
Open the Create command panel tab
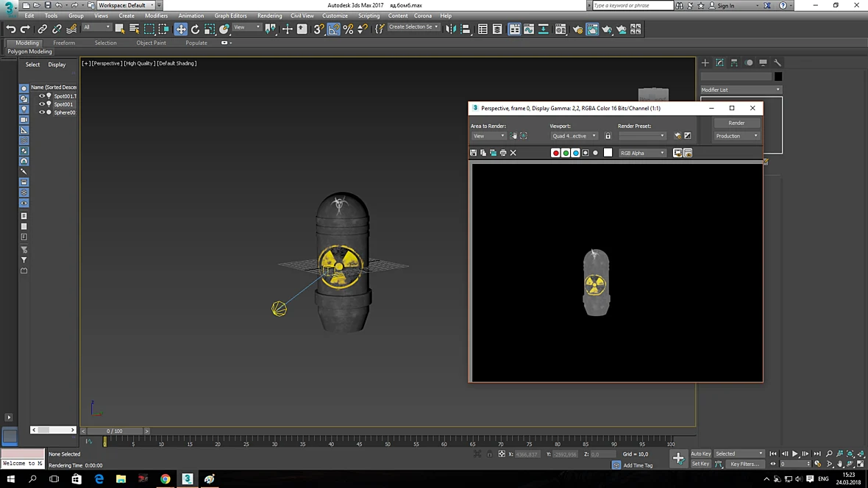pyautogui.click(x=705, y=62)
